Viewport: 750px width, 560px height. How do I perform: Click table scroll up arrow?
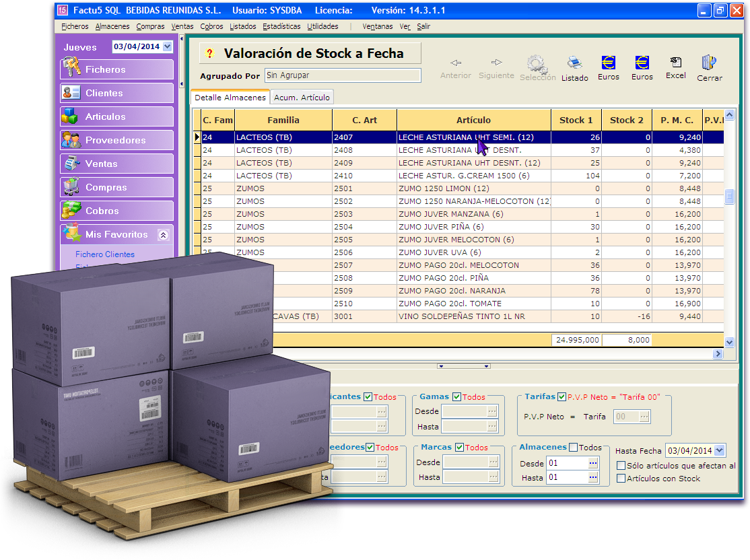[729, 114]
